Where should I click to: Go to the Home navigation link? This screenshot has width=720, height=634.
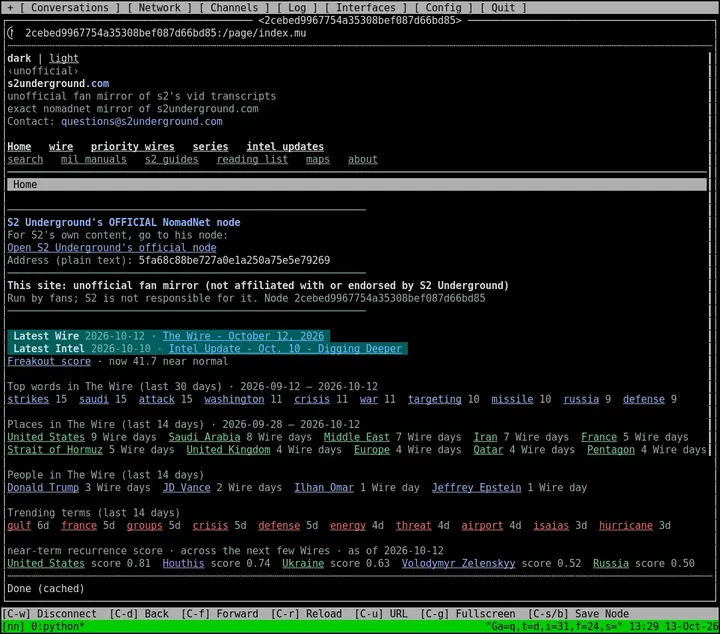19,147
